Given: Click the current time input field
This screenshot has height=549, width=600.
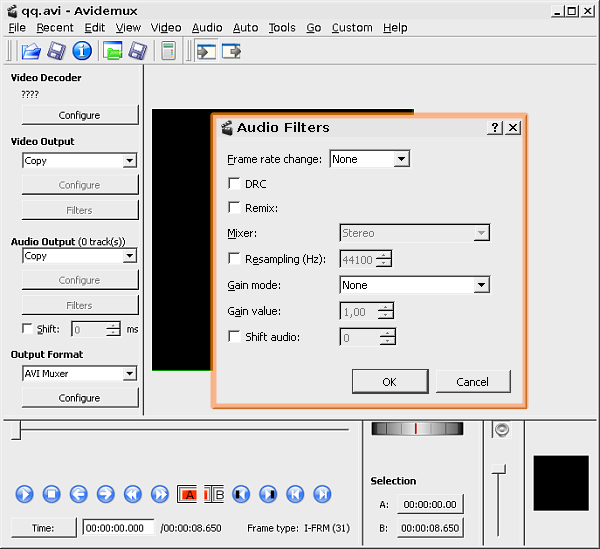Looking at the screenshot, I should point(118,528).
